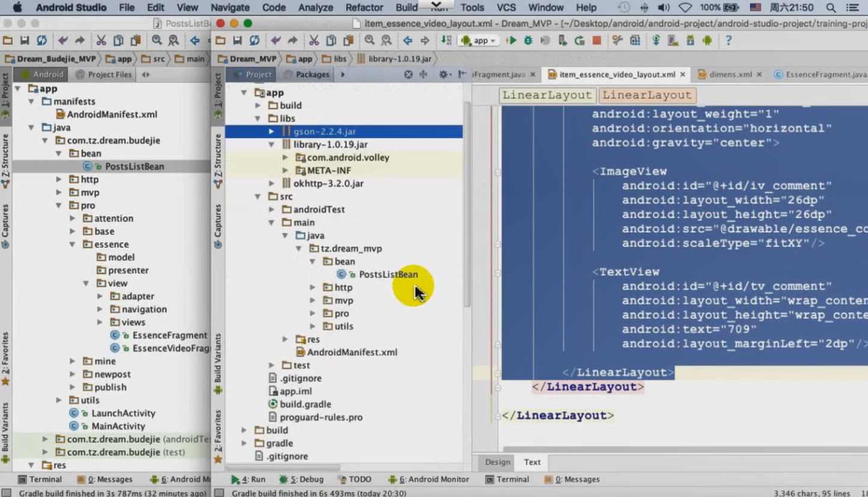
Task: Expand okhttp-3.2.0.jar node arrow
Action: (x=272, y=184)
